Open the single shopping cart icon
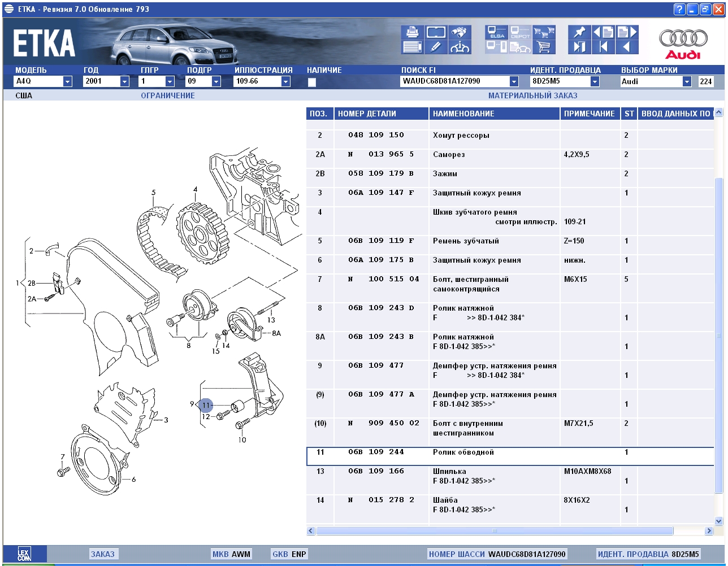Viewport: 728px width, 566px height. coord(544,47)
